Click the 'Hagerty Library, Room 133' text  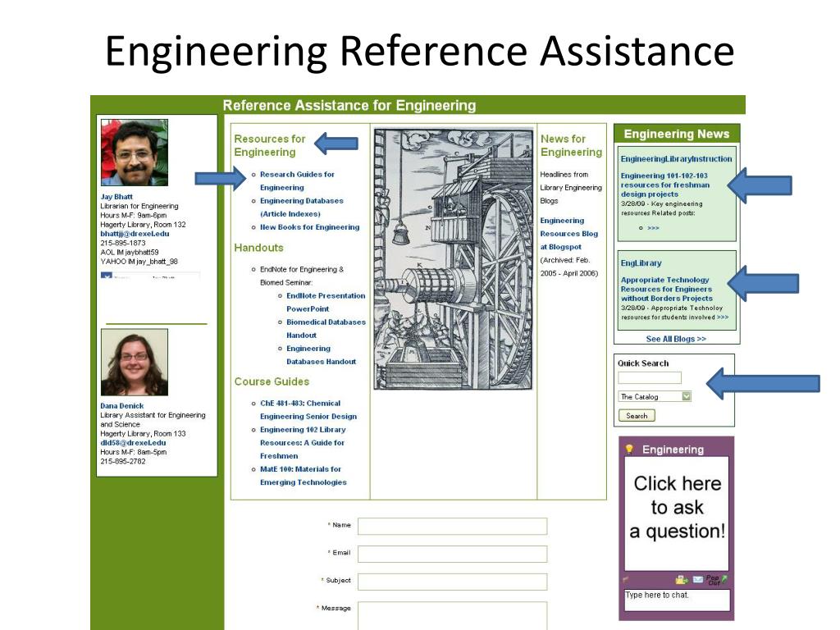pyautogui.click(x=143, y=433)
